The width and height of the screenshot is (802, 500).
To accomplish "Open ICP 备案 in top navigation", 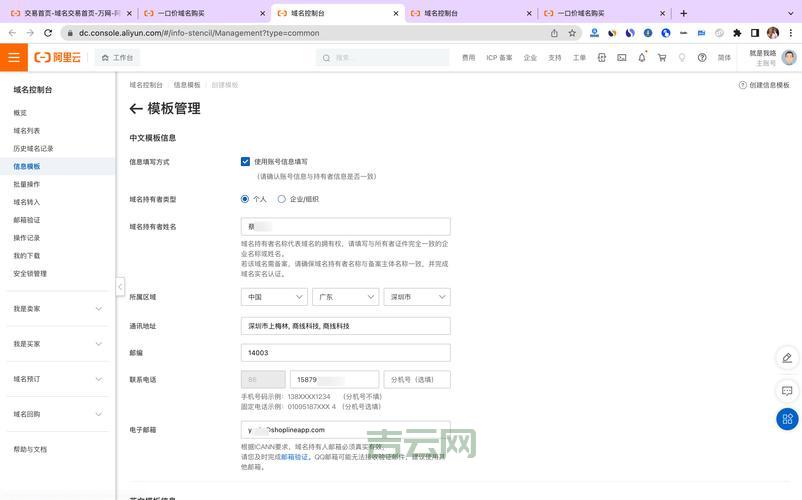I will point(499,58).
